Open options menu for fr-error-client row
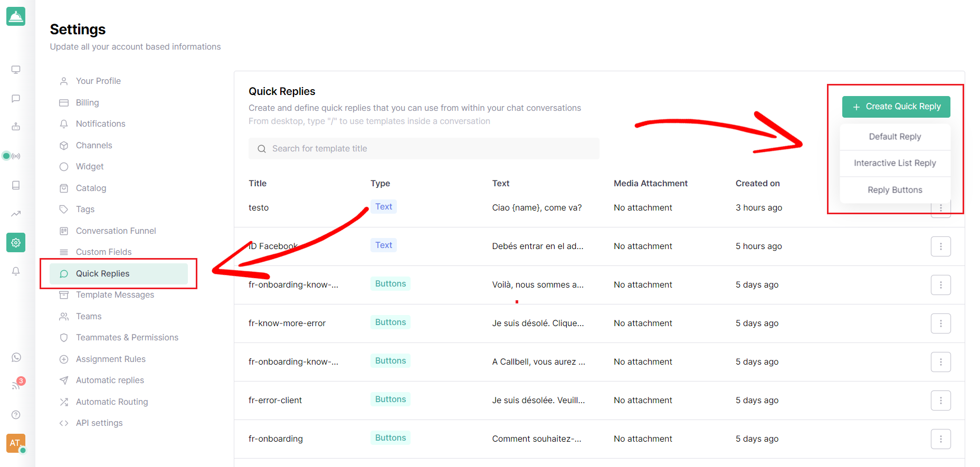The width and height of the screenshot is (980, 467). [x=940, y=401]
